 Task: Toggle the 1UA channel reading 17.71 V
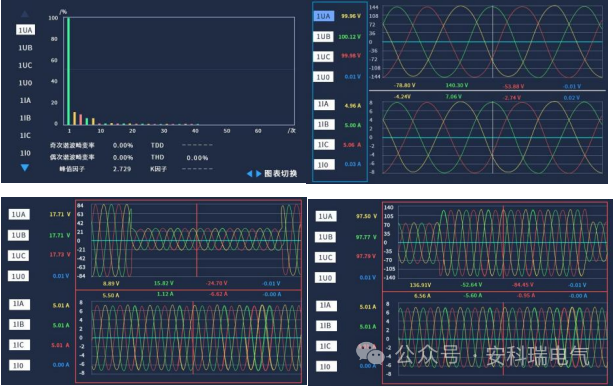point(18,215)
